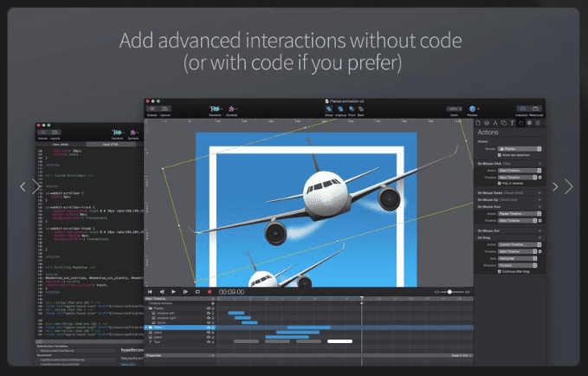
Task: Toggle the Inspector panel button
Action: (x=522, y=109)
